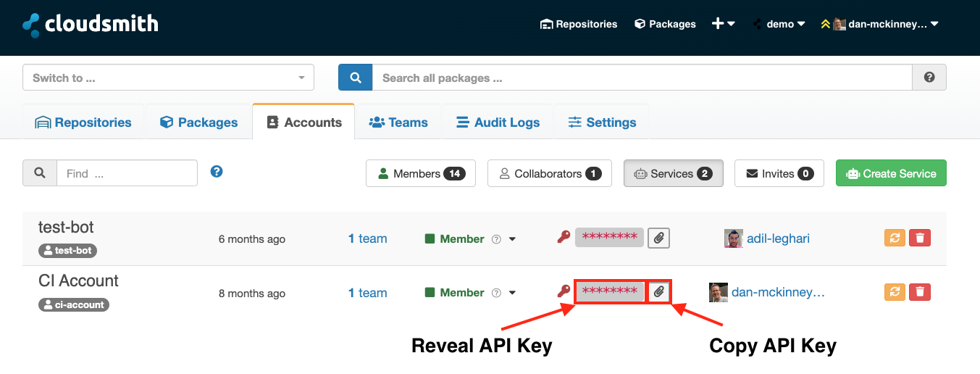Open the Switch to dropdown
The image size is (980, 374).
coord(168,78)
